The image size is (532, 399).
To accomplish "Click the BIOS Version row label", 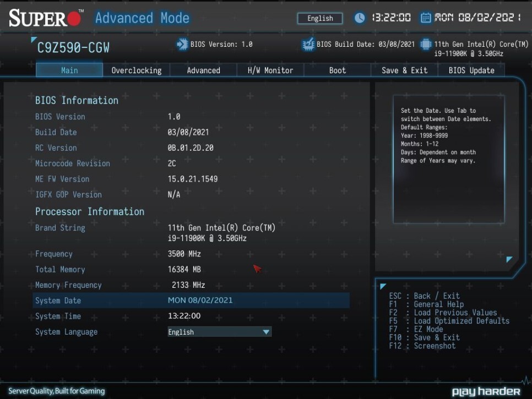I will point(60,117).
